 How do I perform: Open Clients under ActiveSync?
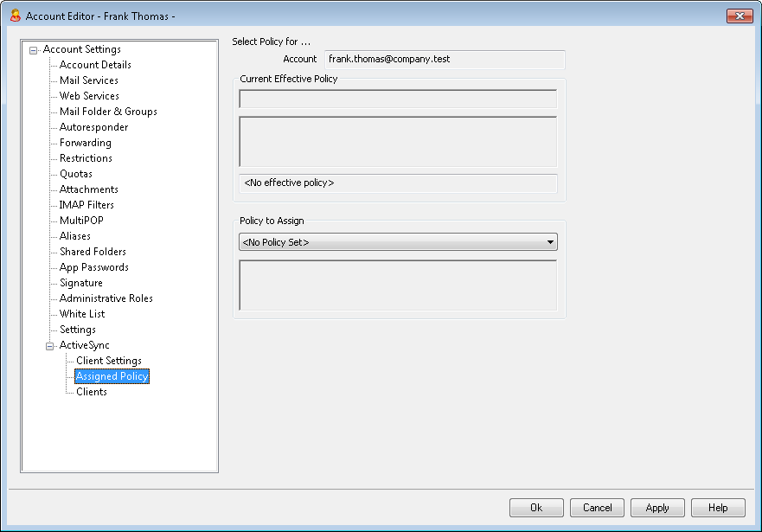pos(92,392)
